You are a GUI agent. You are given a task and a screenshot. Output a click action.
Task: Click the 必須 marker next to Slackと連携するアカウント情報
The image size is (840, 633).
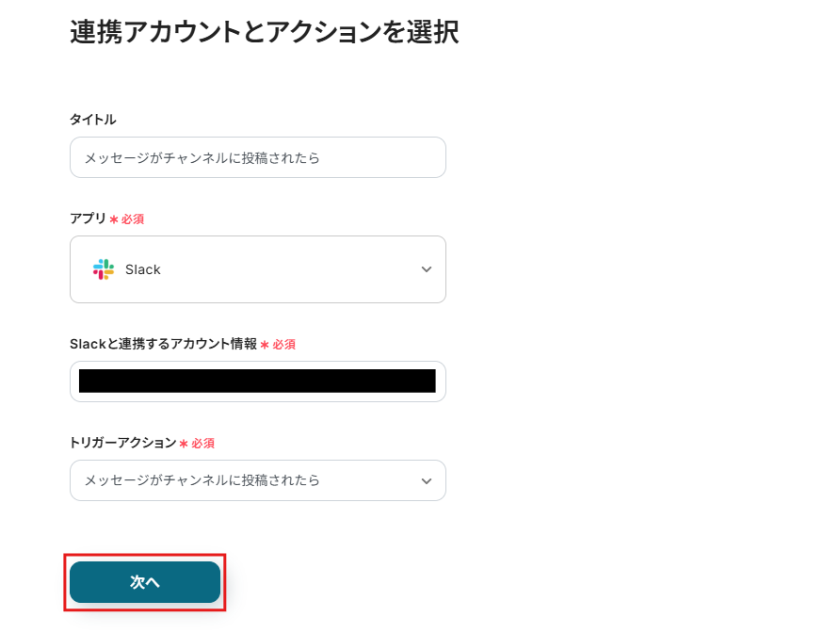[284, 345]
